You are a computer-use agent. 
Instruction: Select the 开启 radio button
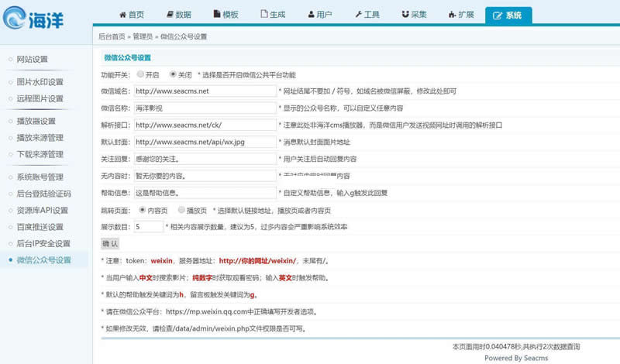(140, 74)
